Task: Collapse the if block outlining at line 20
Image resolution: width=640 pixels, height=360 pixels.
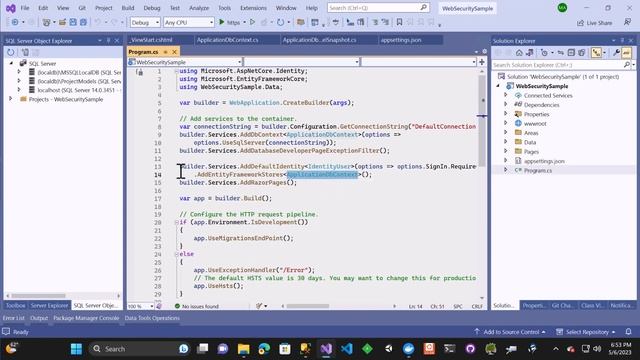Action: tap(176, 222)
